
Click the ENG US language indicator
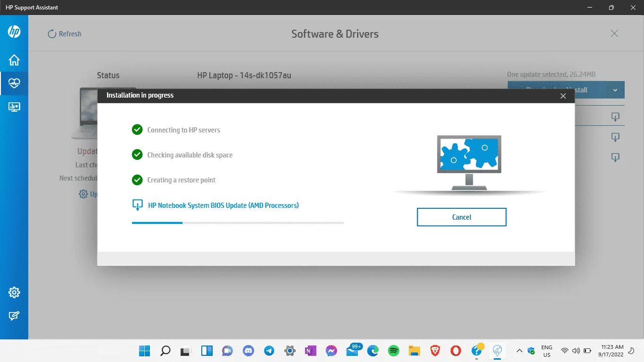tap(547, 351)
